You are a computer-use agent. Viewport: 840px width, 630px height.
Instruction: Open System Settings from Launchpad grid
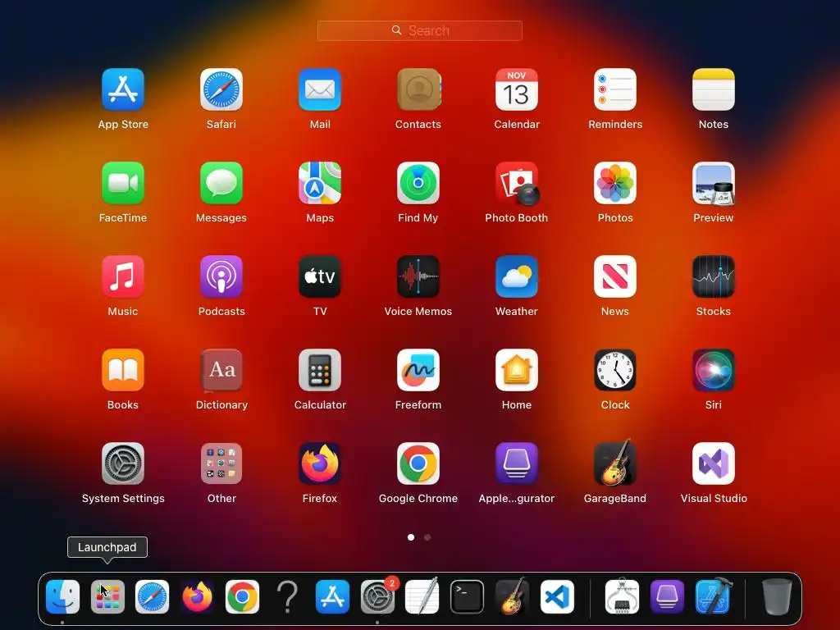[123, 463]
